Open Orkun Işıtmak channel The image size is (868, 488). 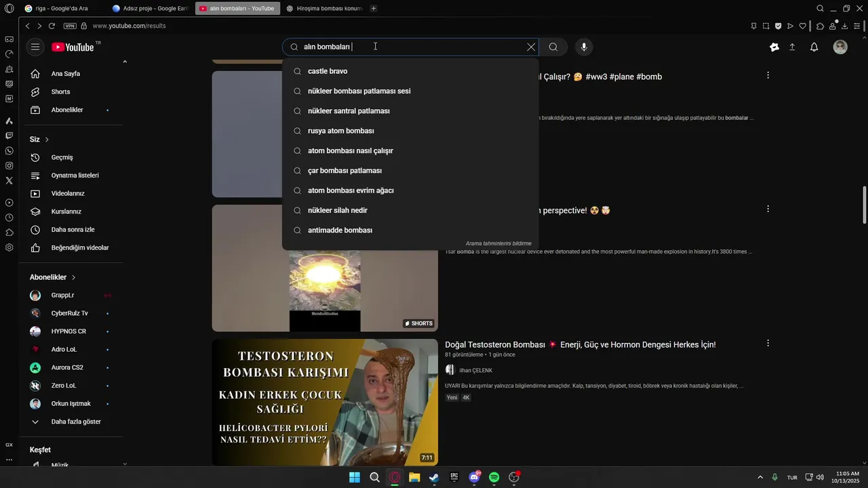[x=71, y=403]
